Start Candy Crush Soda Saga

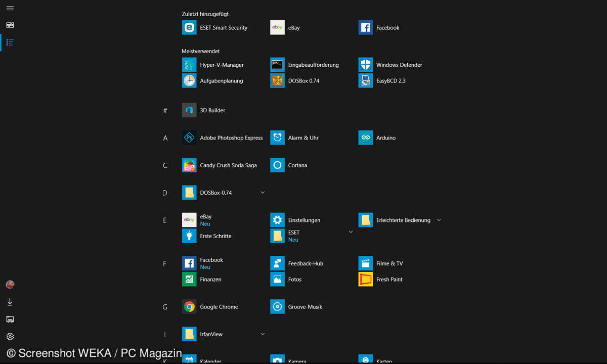point(220,165)
